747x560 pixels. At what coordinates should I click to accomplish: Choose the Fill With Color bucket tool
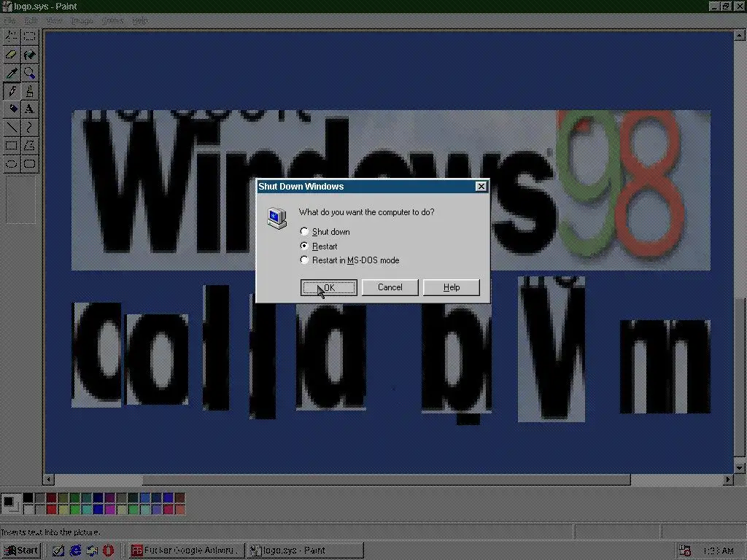click(x=29, y=54)
